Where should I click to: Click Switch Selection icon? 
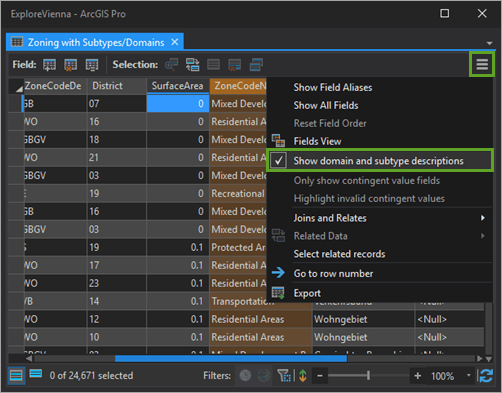tap(192, 64)
